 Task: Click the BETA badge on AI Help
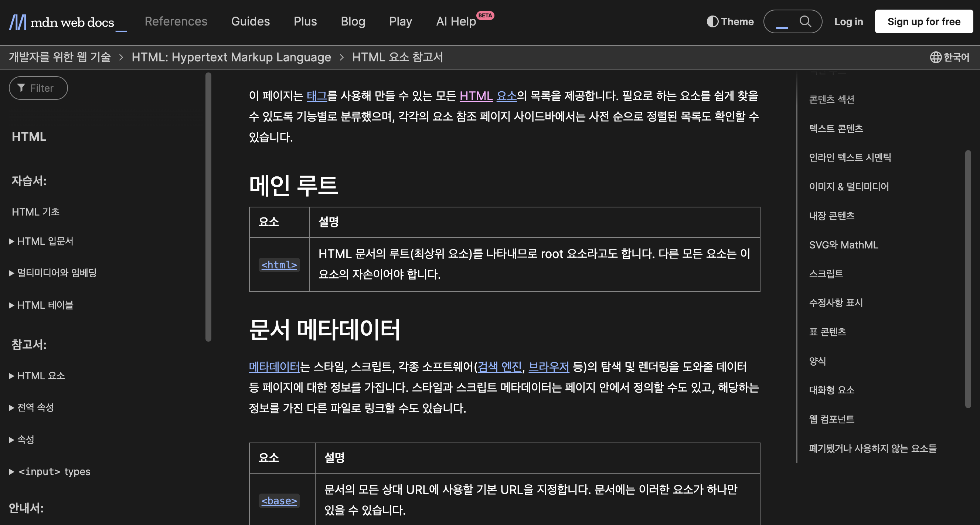coord(485,16)
